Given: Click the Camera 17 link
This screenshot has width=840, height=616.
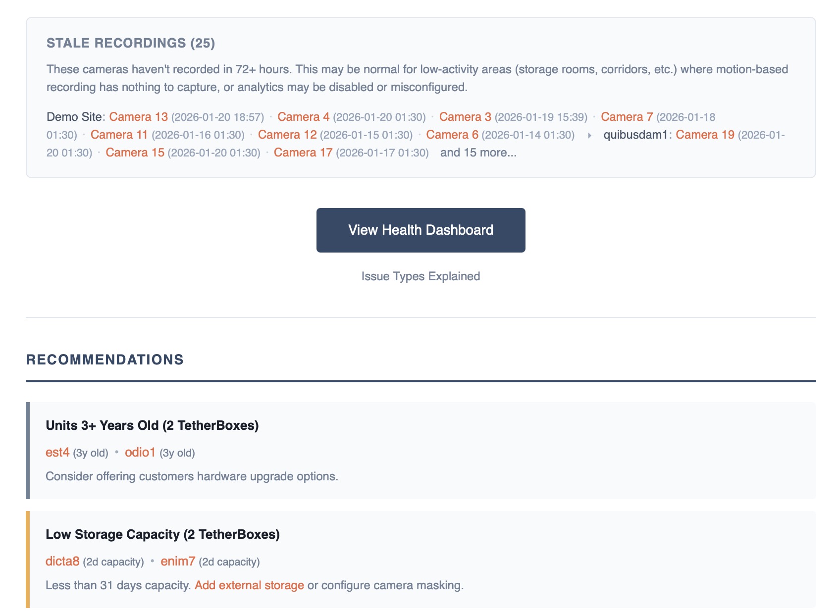Looking at the screenshot, I should click(x=303, y=153).
